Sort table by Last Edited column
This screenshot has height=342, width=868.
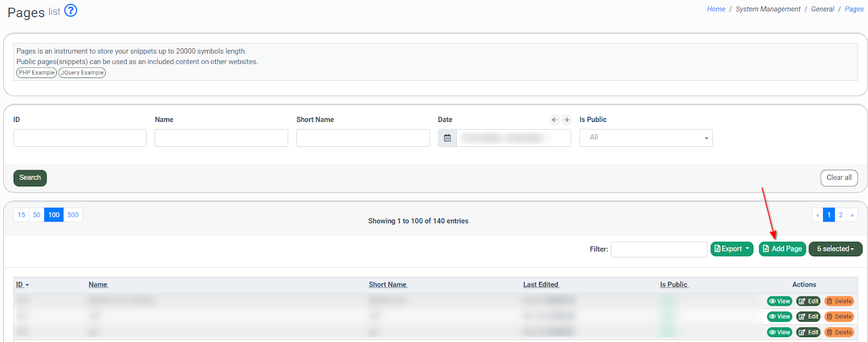pos(540,285)
